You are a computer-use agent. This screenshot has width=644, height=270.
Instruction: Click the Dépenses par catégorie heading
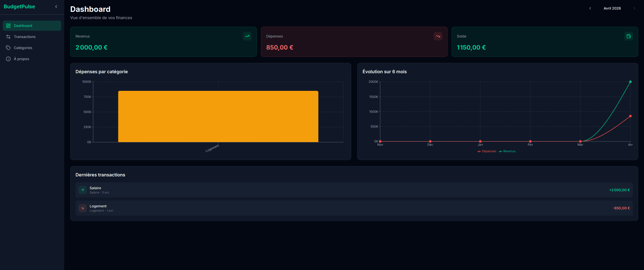click(x=101, y=72)
